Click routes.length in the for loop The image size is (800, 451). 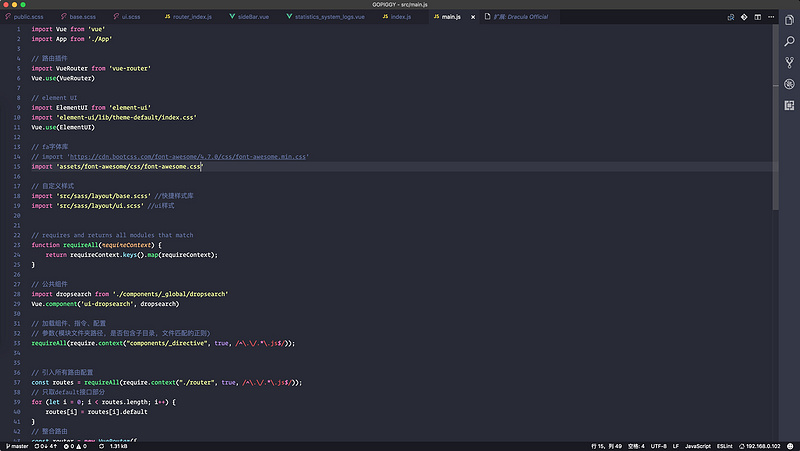tap(122, 402)
